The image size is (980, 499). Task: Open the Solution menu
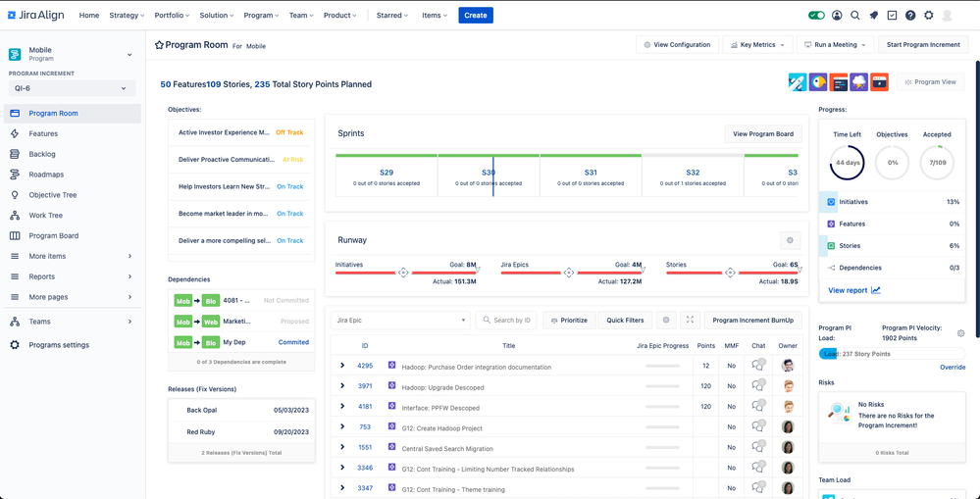click(217, 15)
